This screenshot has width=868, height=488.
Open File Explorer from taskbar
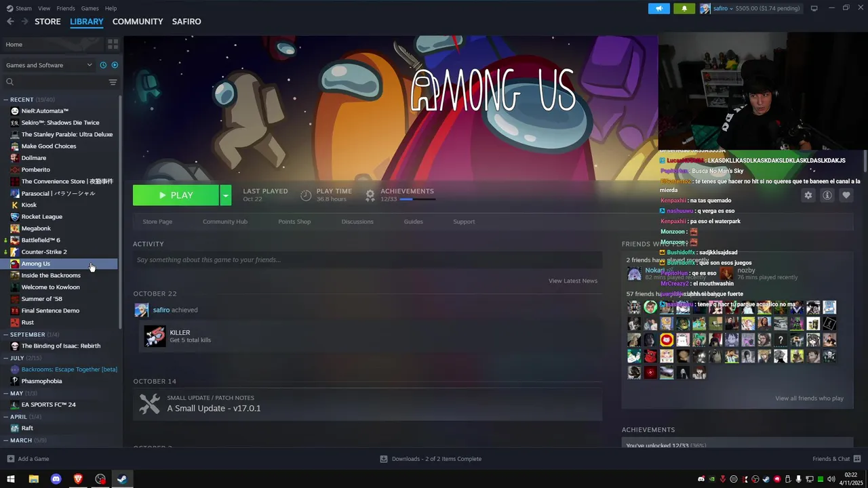click(33, 479)
